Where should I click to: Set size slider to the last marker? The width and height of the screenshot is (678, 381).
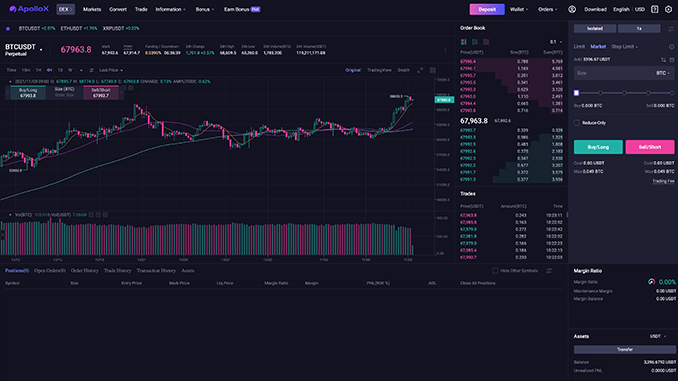tap(672, 93)
